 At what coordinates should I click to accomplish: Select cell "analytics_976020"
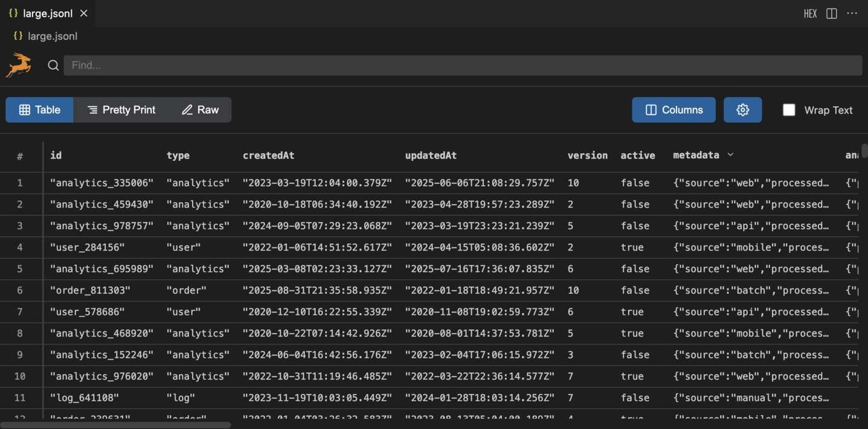click(101, 376)
